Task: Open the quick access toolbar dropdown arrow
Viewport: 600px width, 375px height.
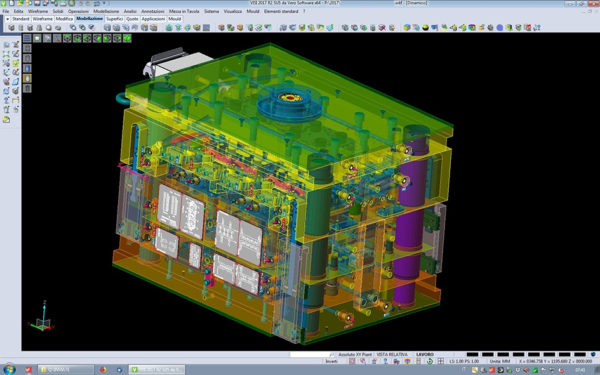Action: tap(104, 3)
